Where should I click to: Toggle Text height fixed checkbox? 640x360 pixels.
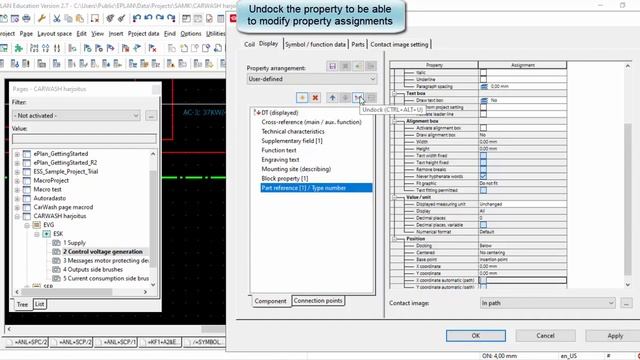[x=483, y=162]
